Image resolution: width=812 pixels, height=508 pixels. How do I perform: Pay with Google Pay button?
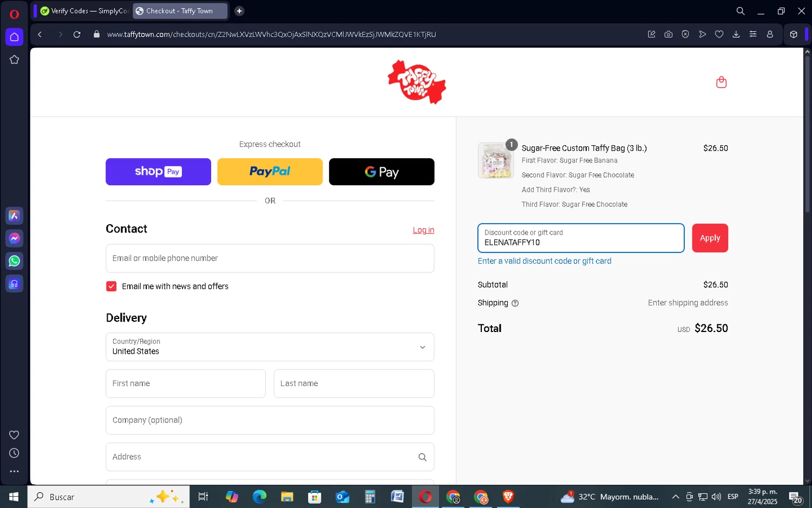[382, 172]
